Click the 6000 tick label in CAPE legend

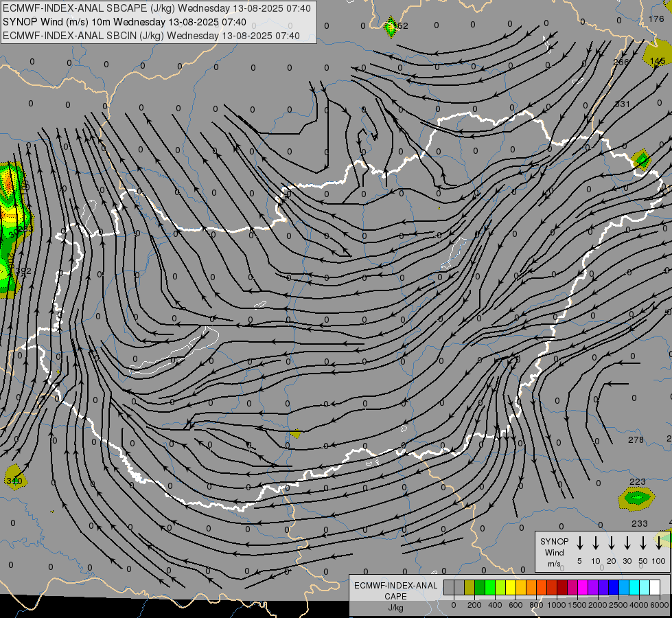pyautogui.click(x=660, y=605)
